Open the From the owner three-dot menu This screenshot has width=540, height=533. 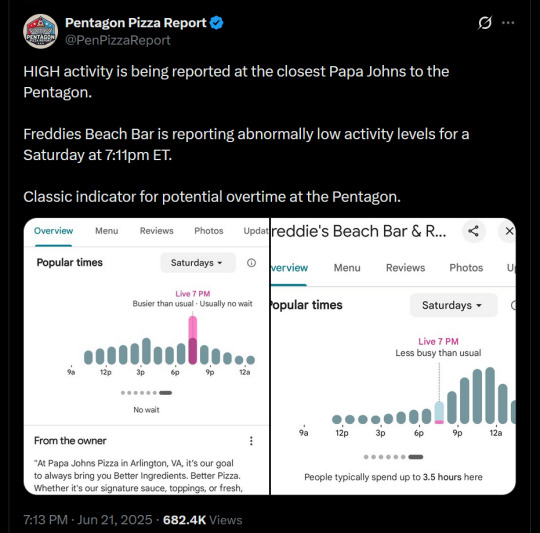point(251,441)
